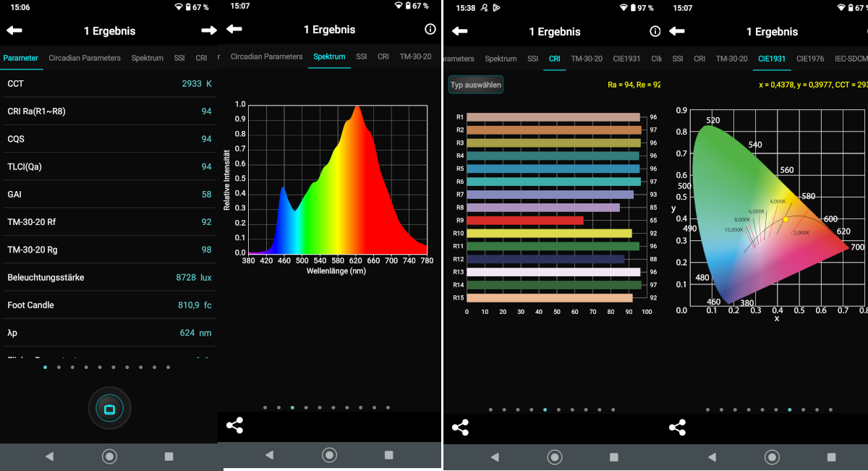Tap the back arrow on the Spektrum screen
This screenshot has height=471, width=868.
click(234, 29)
